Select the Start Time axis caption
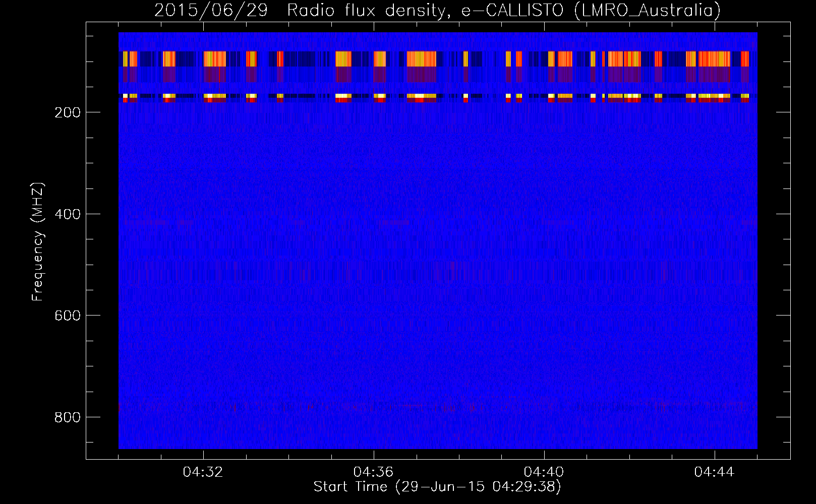The image size is (816, 504). click(437, 487)
